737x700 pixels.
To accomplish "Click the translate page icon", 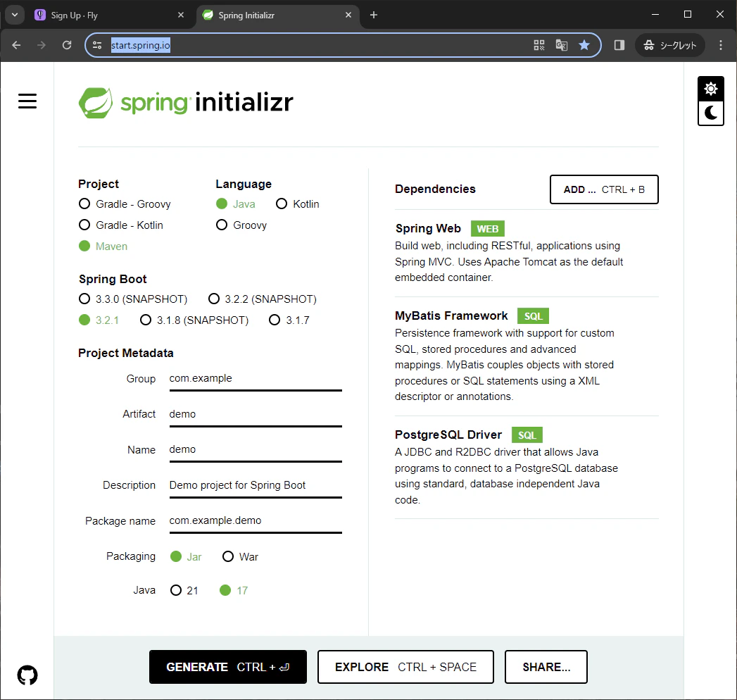I will pos(562,45).
